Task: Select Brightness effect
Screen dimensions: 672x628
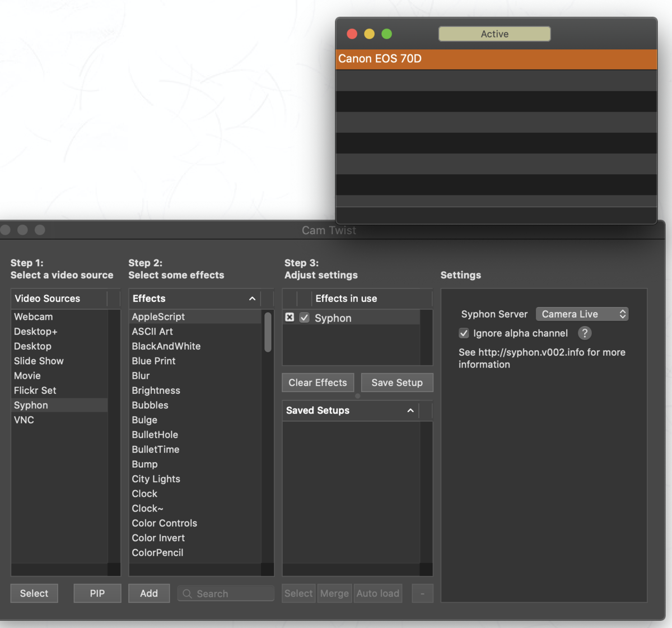Action: 195,390
